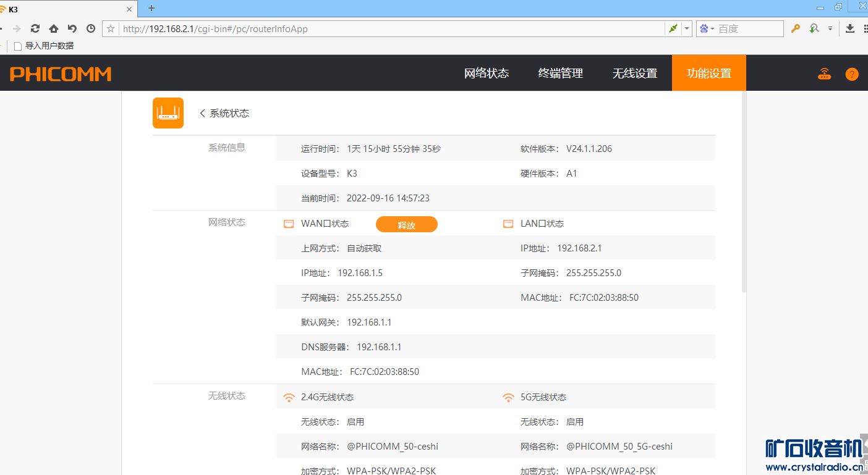The image size is (868, 475).
Task: Go back via the 系统状态 chevron link
Action: (x=224, y=113)
